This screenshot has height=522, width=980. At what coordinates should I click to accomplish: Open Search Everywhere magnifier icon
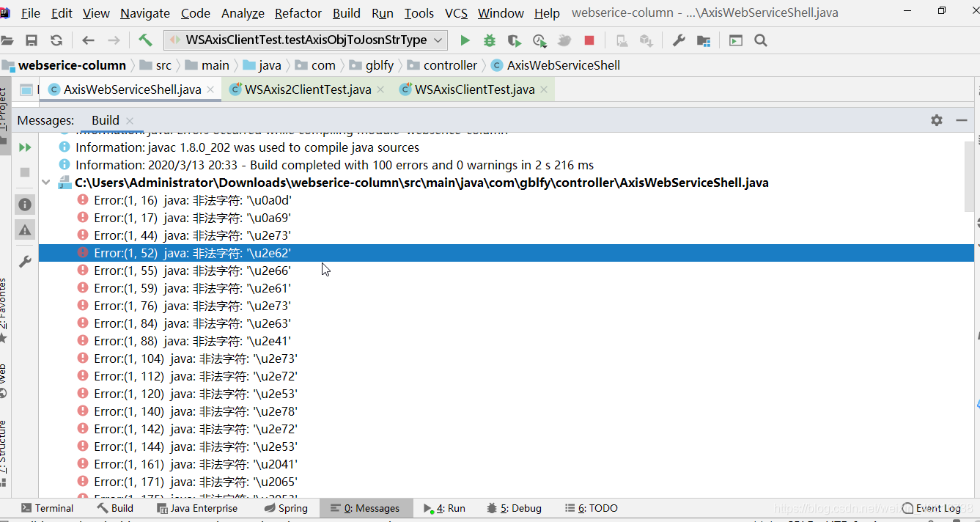761,40
